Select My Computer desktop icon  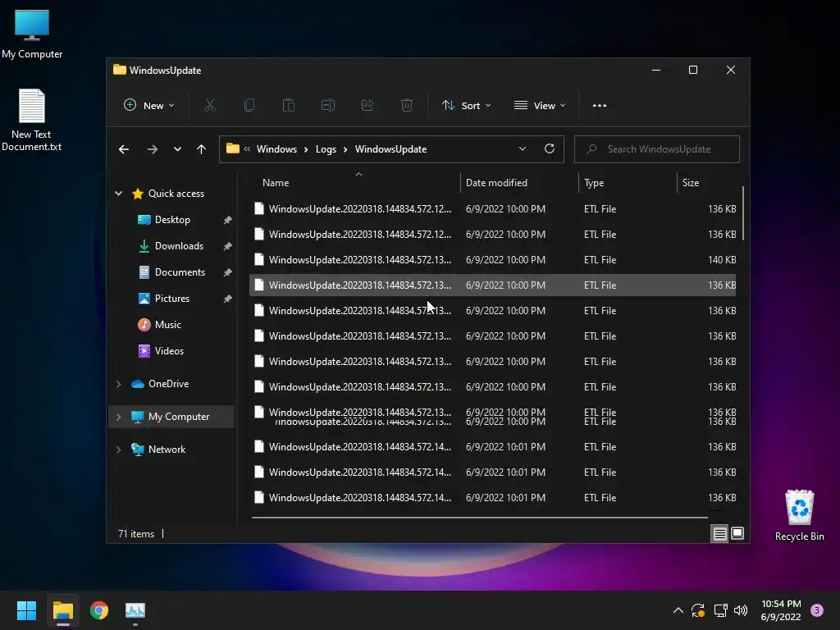coord(32,34)
